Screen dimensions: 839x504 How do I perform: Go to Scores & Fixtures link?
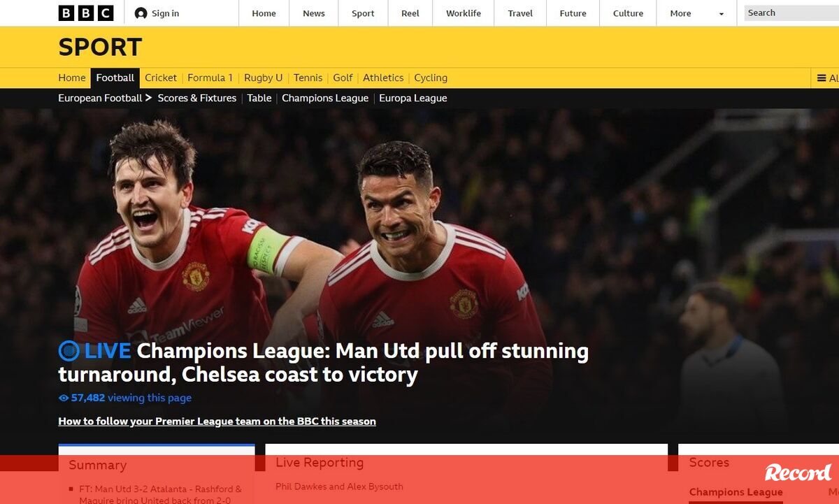pyautogui.click(x=197, y=98)
